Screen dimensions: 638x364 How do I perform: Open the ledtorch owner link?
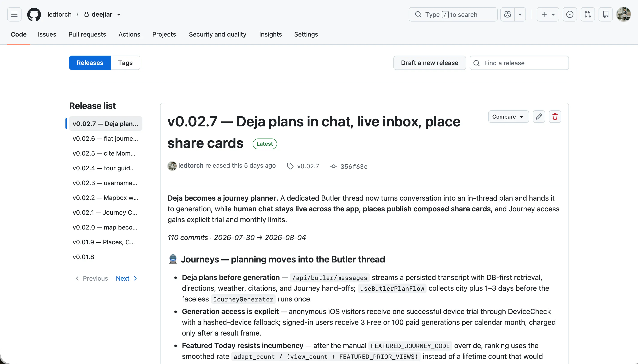coord(59,14)
